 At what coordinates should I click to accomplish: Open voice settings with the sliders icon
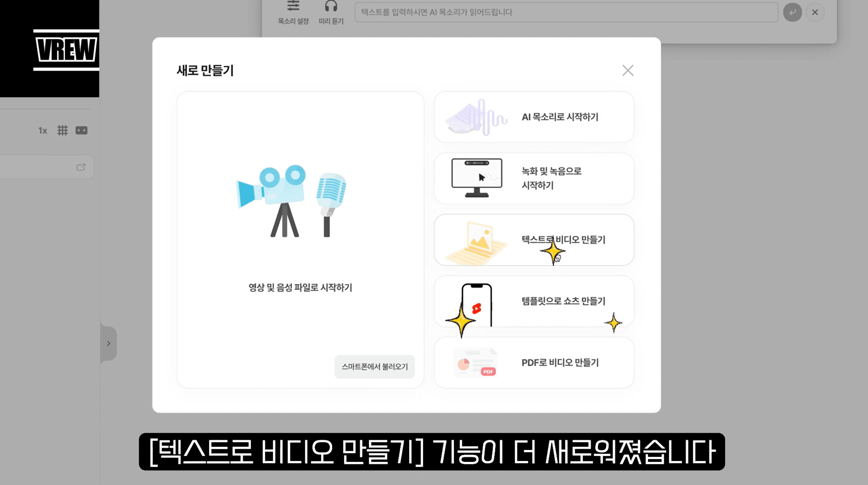[x=293, y=6]
